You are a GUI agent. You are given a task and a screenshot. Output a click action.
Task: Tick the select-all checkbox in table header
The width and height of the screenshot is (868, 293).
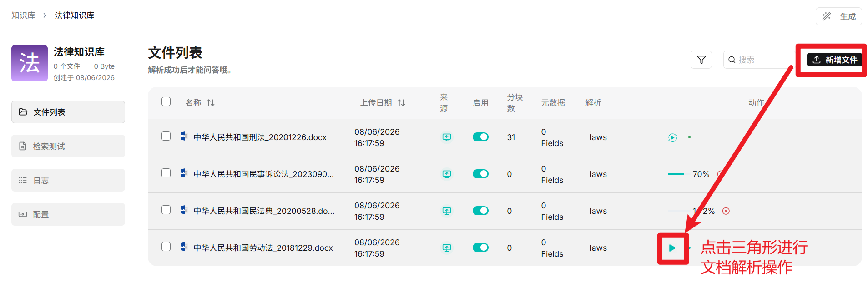(166, 101)
